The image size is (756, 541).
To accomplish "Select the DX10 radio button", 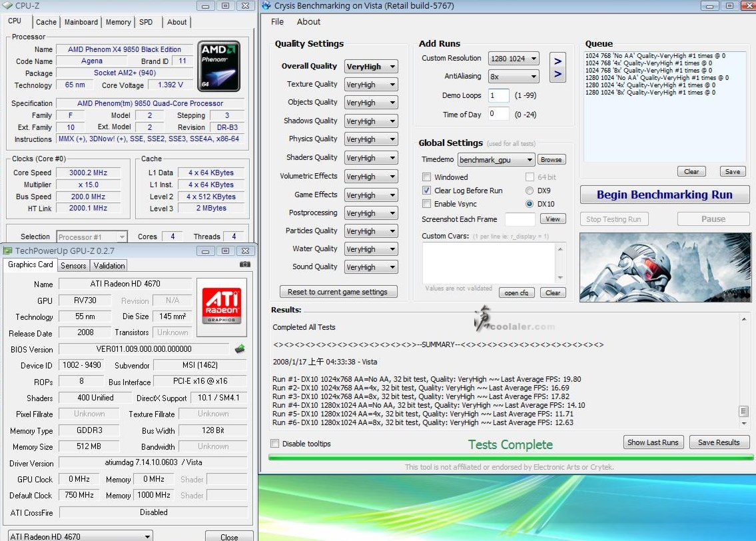I will pos(530,204).
